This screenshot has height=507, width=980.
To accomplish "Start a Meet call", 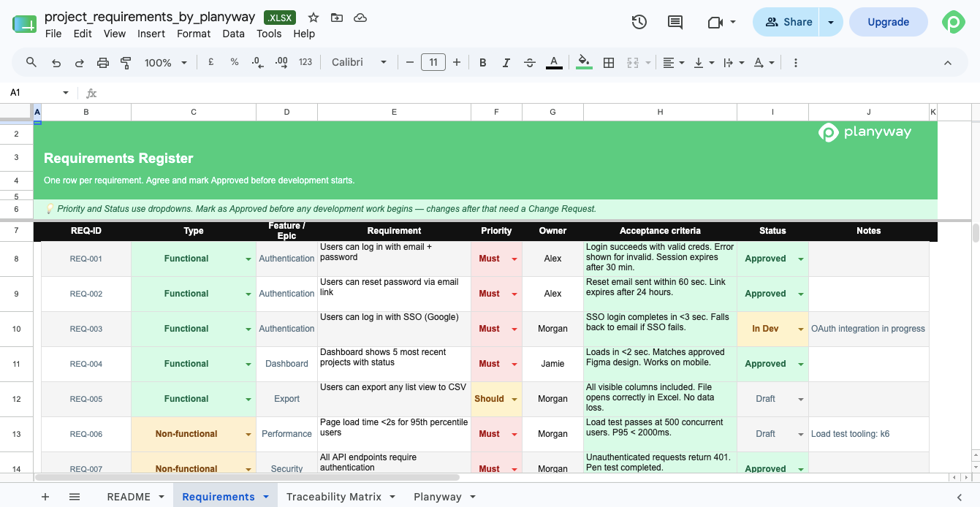I will pos(721,22).
